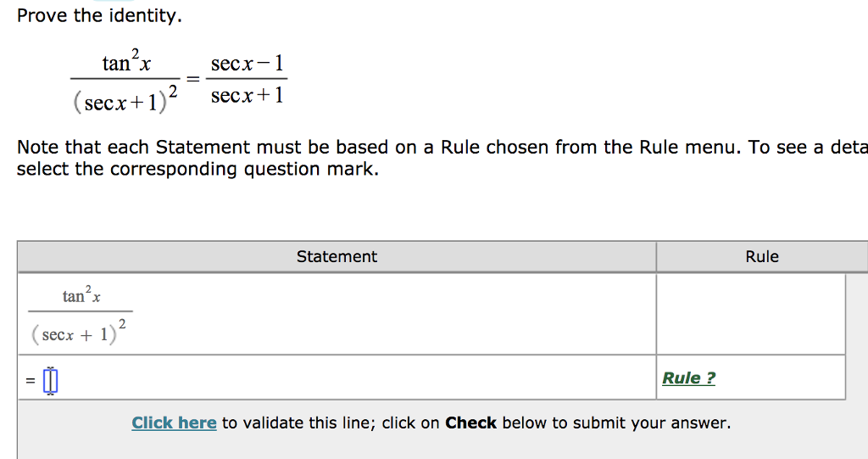The width and height of the screenshot is (868, 459).
Task: Click the equals sign in the top identity
Action: pos(192,80)
